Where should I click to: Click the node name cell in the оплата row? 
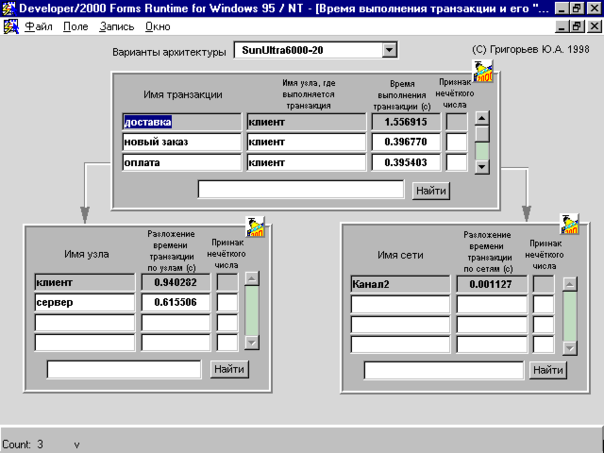[x=306, y=162]
